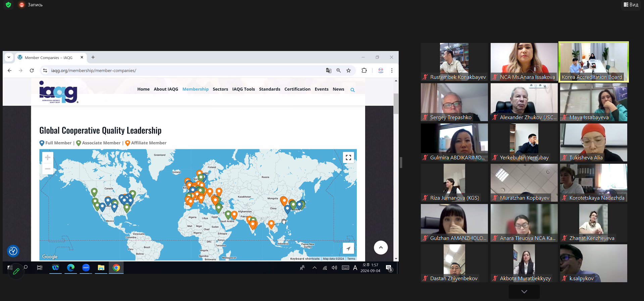Click the red recording indicator labeled Запись
This screenshot has width=644, height=301.
[x=31, y=5]
